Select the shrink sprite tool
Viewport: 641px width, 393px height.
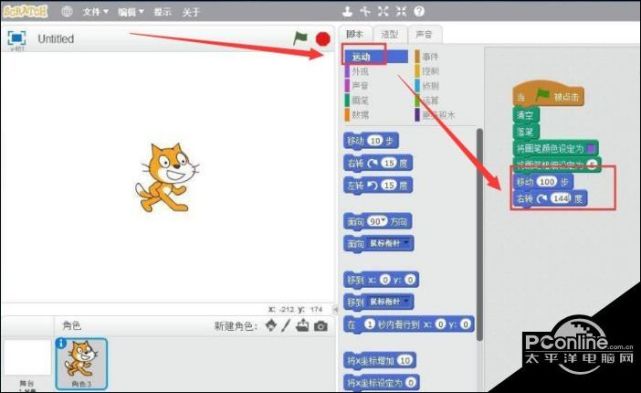coord(401,11)
